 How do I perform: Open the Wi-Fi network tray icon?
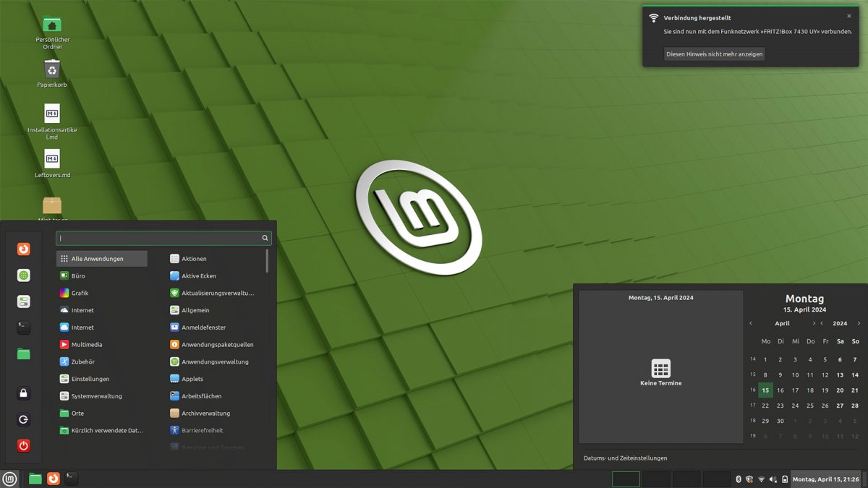click(761, 479)
